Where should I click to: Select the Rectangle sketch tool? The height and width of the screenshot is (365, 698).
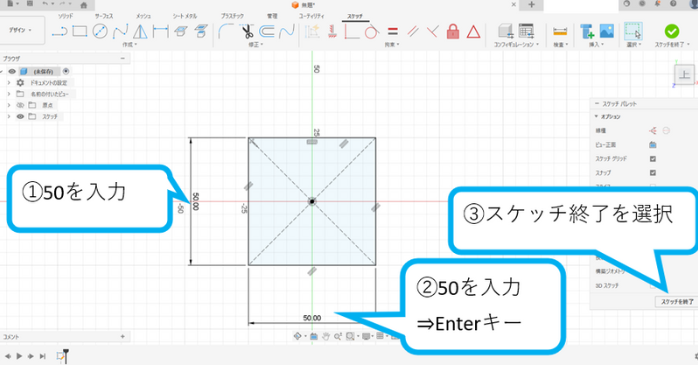80,31
